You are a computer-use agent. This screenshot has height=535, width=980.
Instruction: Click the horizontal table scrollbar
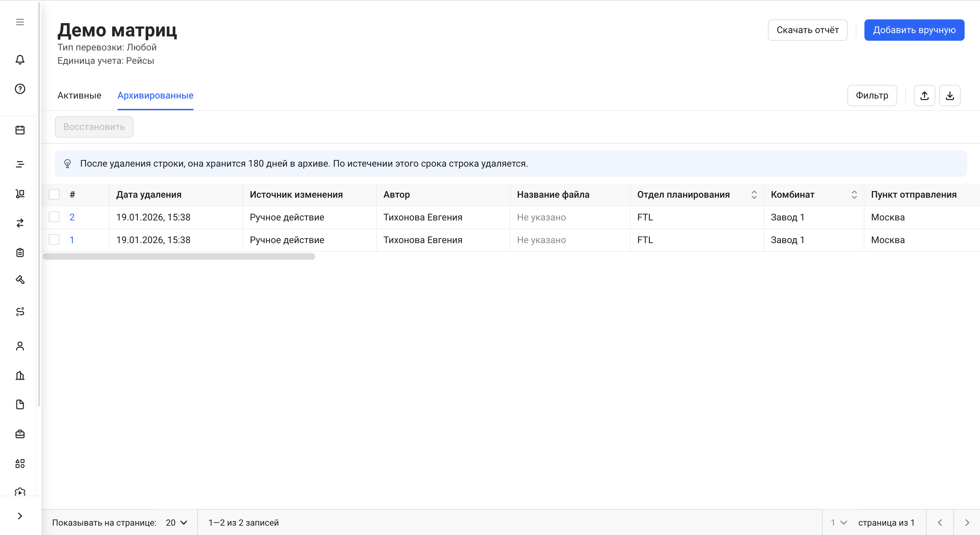coord(179,257)
